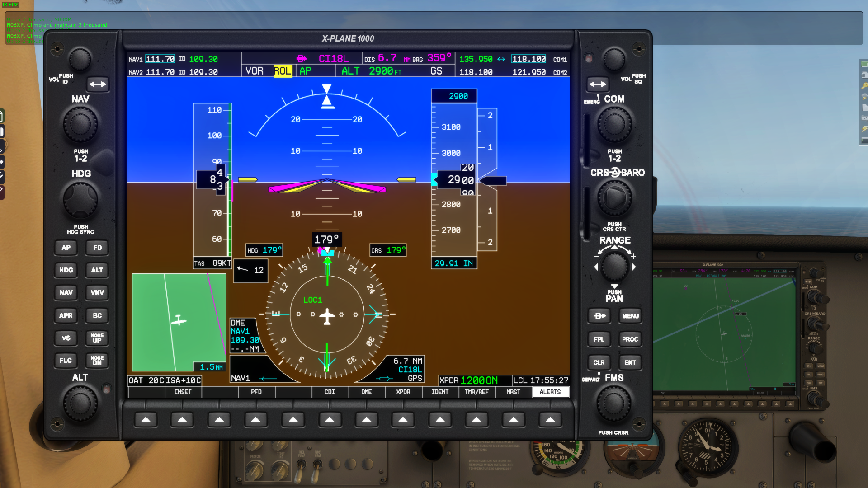Click the COM1 118.100 boxed frequency
Viewport: 868px width, 488px height.
[x=528, y=59]
